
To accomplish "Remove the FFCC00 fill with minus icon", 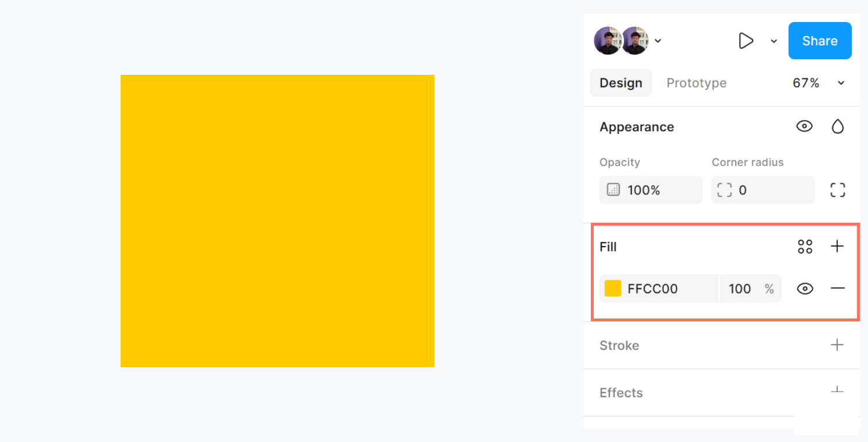I will click(837, 288).
